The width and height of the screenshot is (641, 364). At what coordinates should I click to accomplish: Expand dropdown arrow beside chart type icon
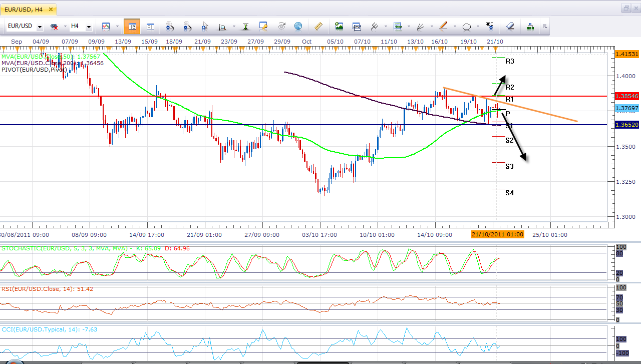(117, 27)
